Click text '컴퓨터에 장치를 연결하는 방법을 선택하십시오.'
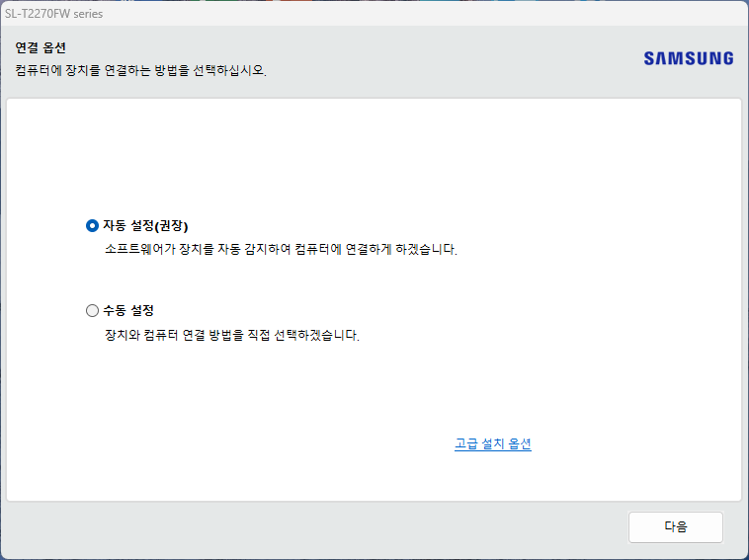 tap(141, 71)
